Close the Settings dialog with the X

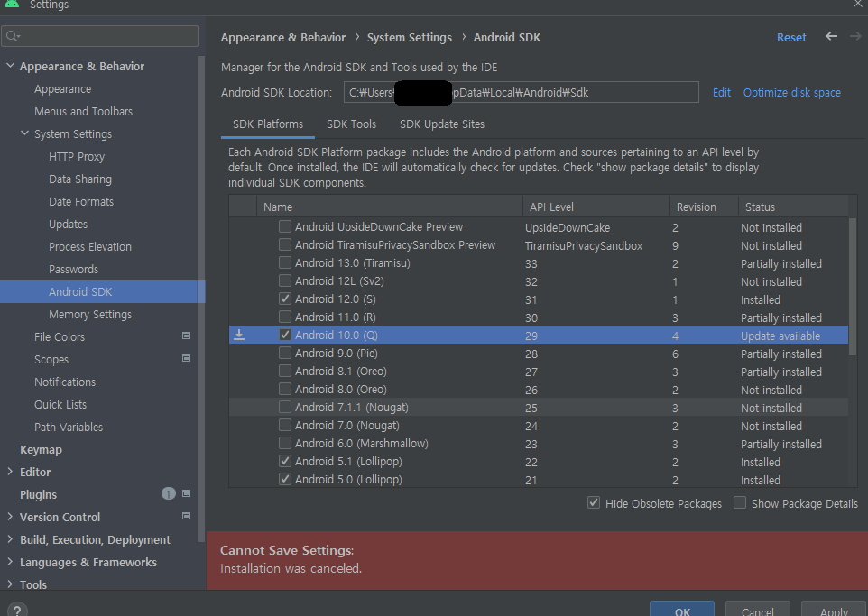pos(858,4)
